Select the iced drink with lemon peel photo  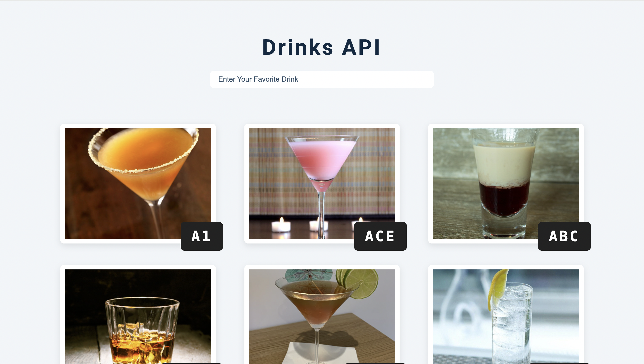[506, 317]
